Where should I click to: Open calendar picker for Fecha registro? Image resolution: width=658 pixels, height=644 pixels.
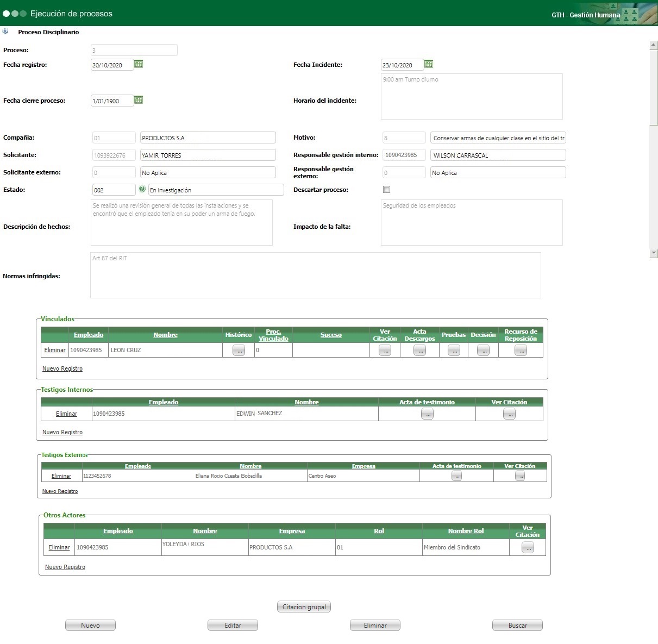(x=139, y=64)
